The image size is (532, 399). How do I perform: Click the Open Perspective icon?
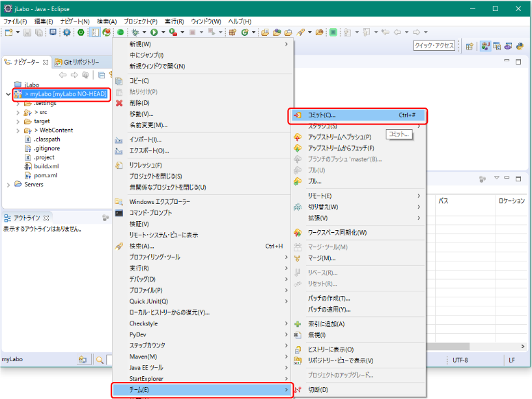469,46
